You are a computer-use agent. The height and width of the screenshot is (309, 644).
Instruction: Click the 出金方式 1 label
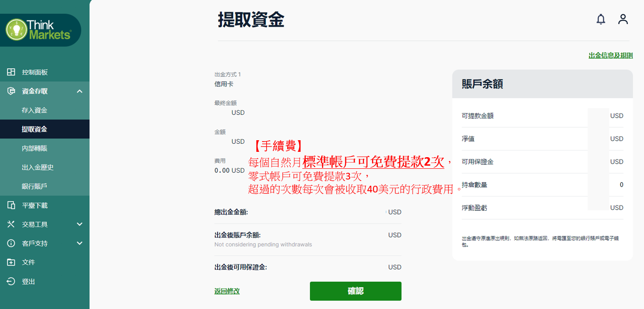click(x=227, y=75)
